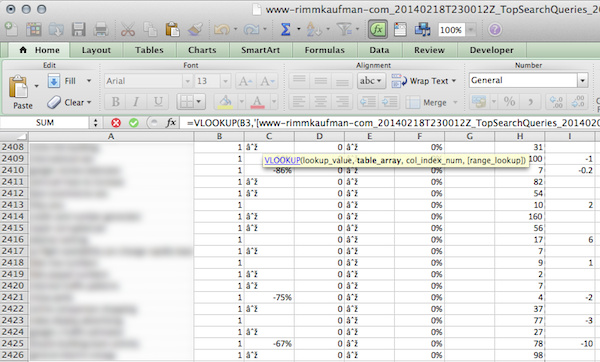Open the abc text orientation dropdown

(x=371, y=81)
